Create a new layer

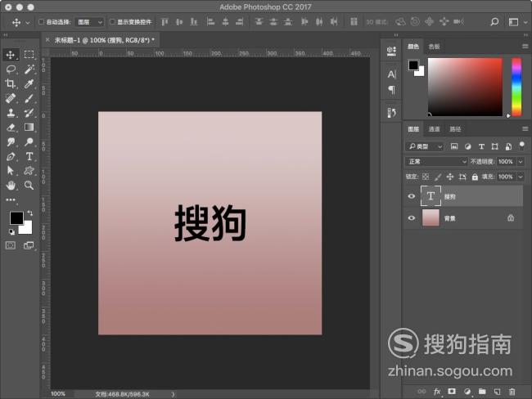tap(497, 392)
